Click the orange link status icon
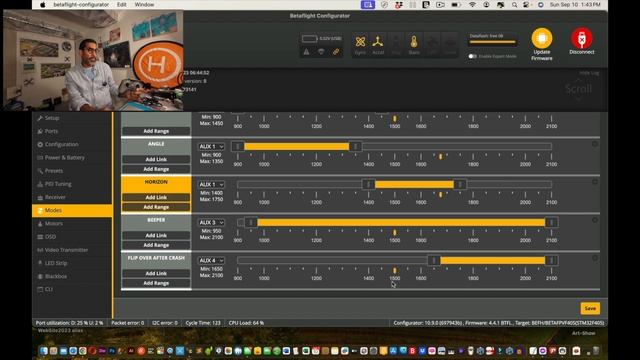The height and width of the screenshot is (360, 640). pyautogui.click(x=336, y=52)
